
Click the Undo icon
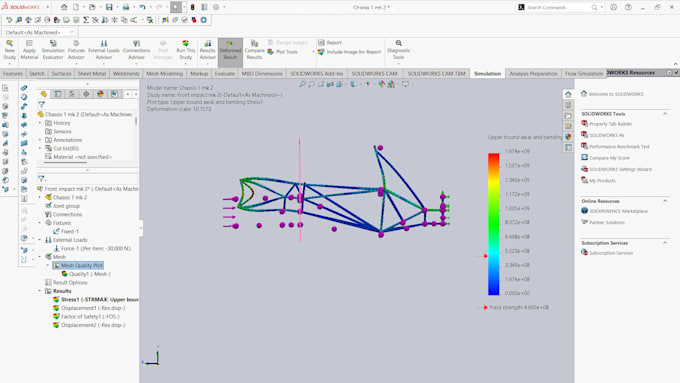142,7
